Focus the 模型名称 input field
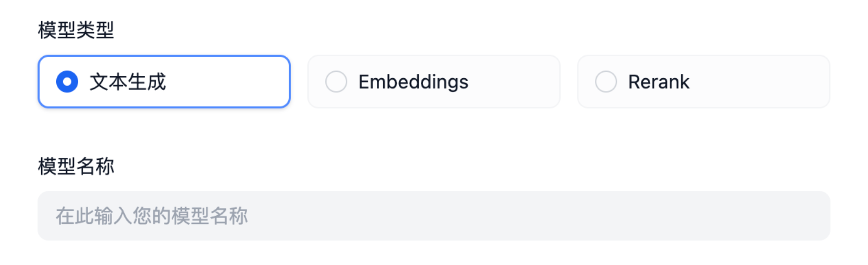This screenshot has width=868, height=265. [434, 216]
